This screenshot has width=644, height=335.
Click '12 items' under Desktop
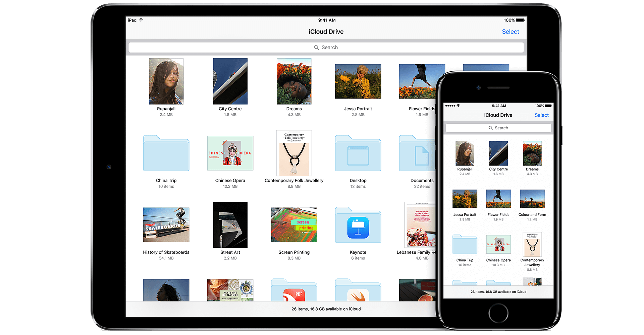click(x=358, y=187)
